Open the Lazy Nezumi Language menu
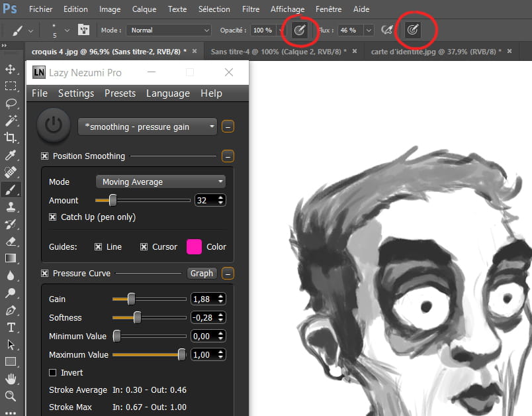532x416 pixels. click(x=168, y=93)
